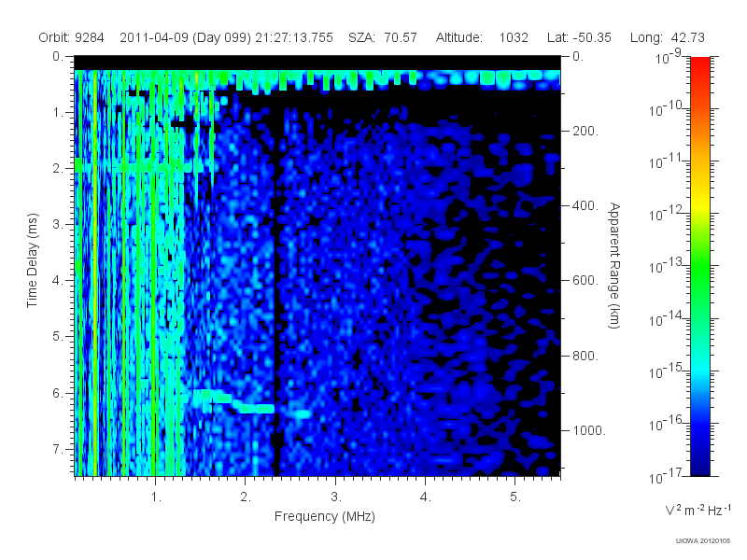
Task: Click the 10⁻¹³ color scale label
Action: [x=666, y=267]
